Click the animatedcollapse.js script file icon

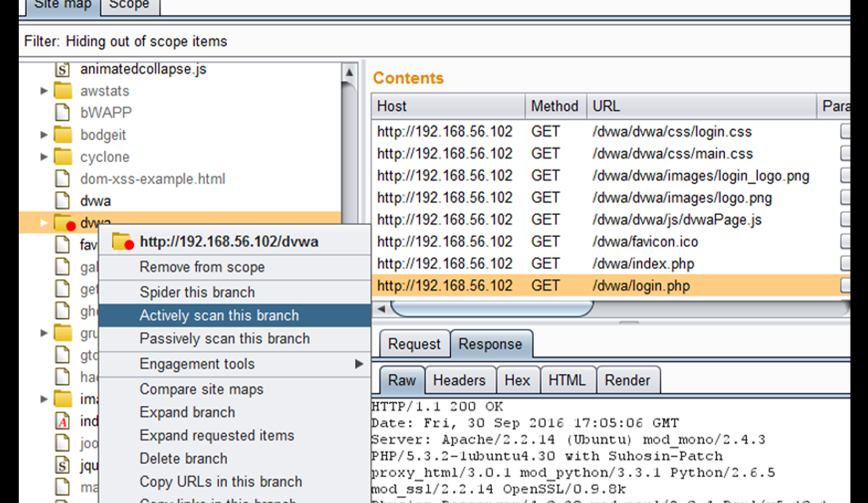coord(63,70)
